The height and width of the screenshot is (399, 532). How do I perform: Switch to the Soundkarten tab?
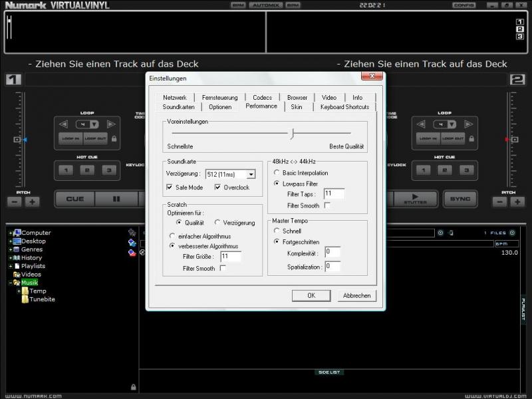tap(178, 106)
